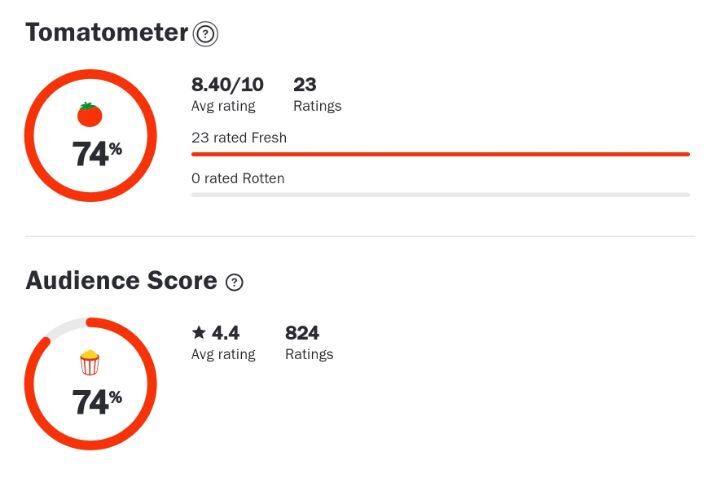Image resolution: width=720 pixels, height=504 pixels.
Task: Click the red Fresh ratings bar
Action: (x=440, y=154)
